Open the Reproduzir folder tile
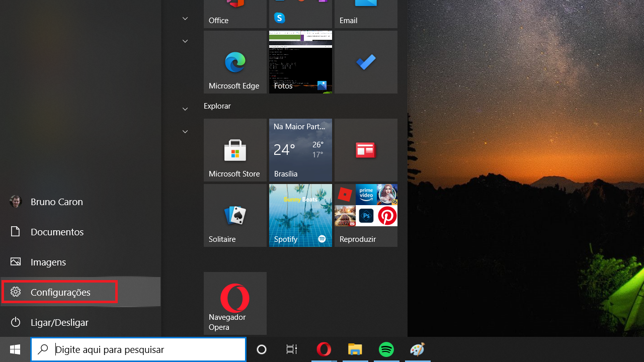 tap(366, 215)
